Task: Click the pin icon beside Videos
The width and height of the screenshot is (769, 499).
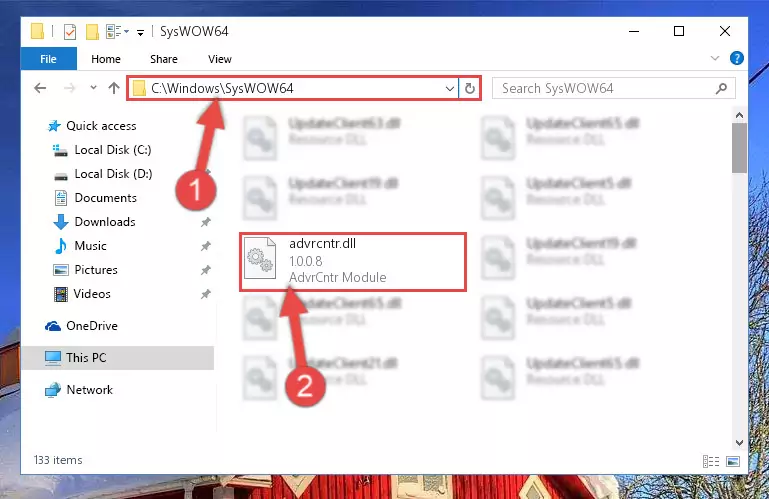Action: coord(205,294)
